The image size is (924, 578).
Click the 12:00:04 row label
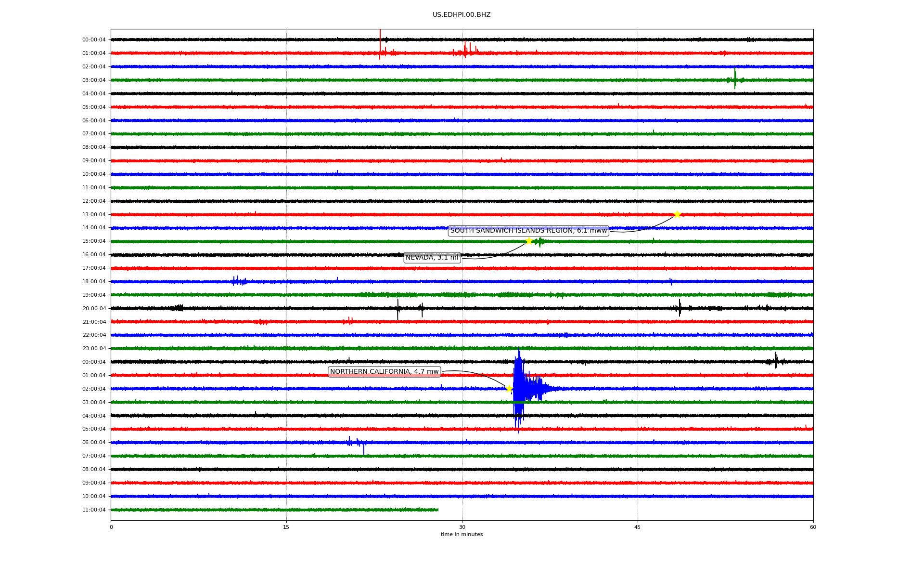pos(94,201)
